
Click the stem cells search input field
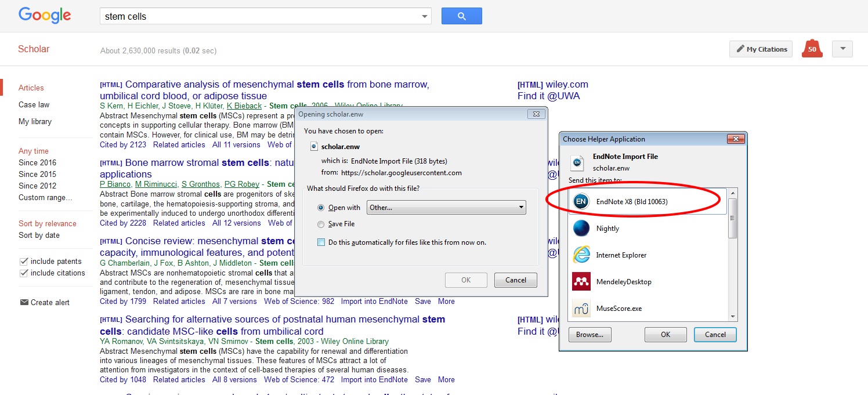pos(260,16)
